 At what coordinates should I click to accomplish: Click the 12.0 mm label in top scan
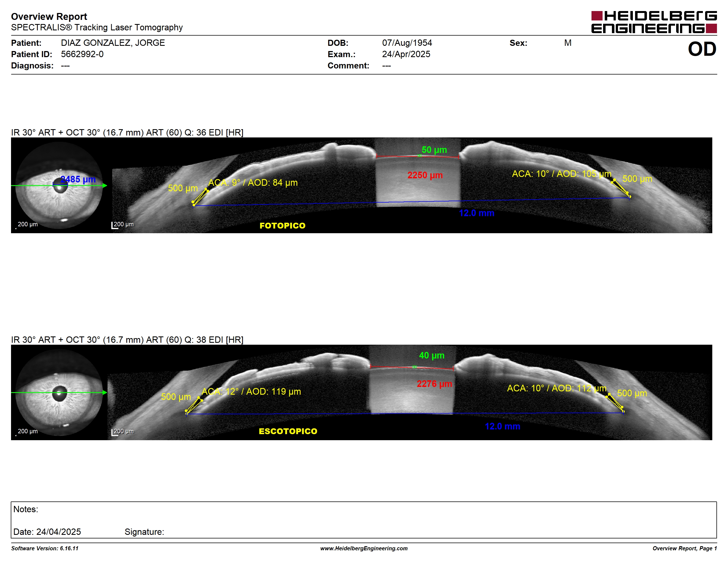tap(476, 213)
